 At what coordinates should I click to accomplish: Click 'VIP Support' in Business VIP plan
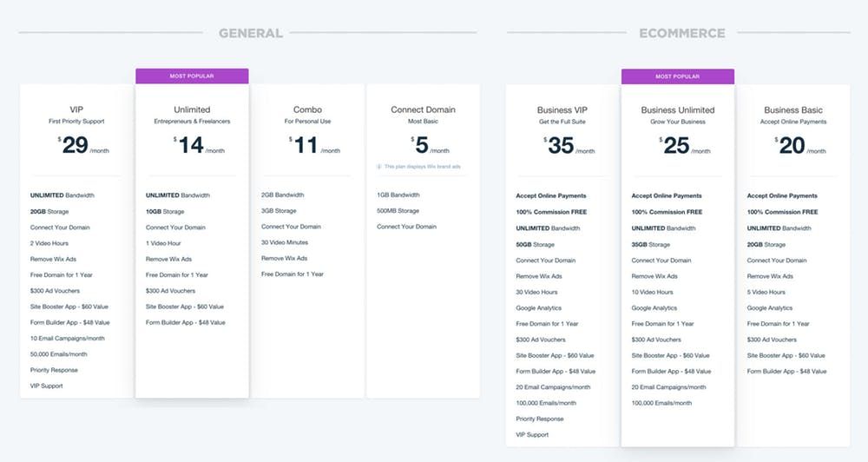[x=532, y=435]
